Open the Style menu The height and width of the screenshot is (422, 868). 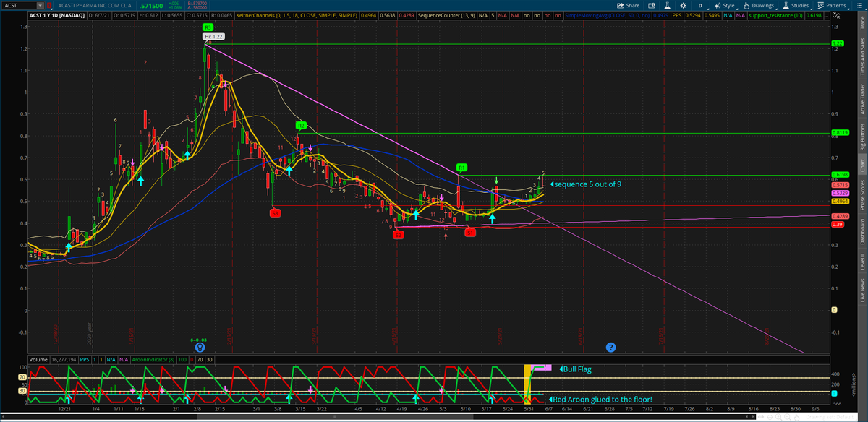(x=725, y=5)
